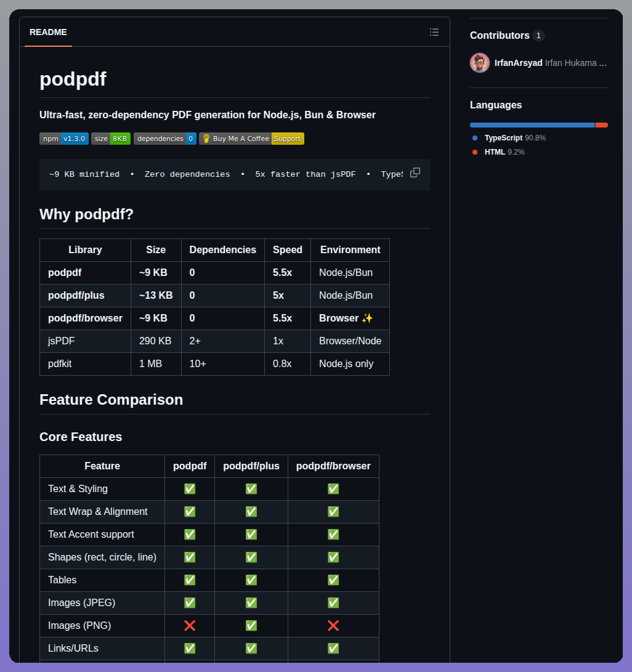Image resolution: width=632 pixels, height=672 pixels.
Task: Open the npm v1.3.0 badge
Action: coord(64,139)
